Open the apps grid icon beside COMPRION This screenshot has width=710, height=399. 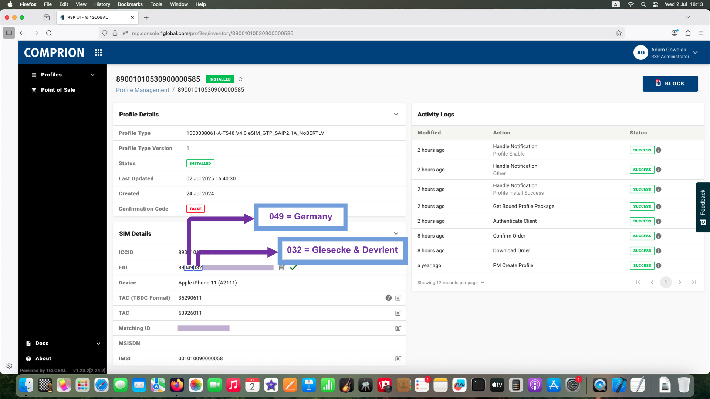point(98,53)
